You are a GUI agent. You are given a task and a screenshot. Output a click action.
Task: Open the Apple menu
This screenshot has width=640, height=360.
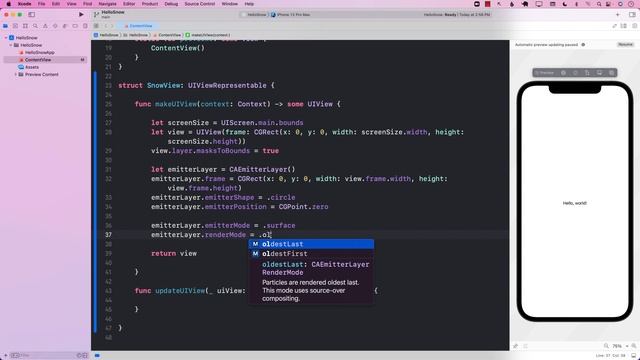tap(9, 4)
